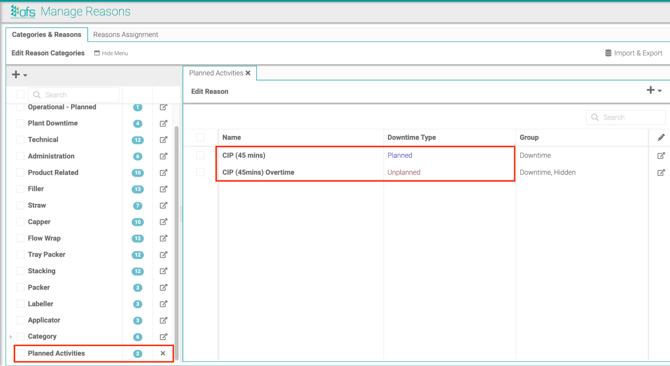Tick the Administration checkbox
Screen dimensions: 670x366
(20, 156)
